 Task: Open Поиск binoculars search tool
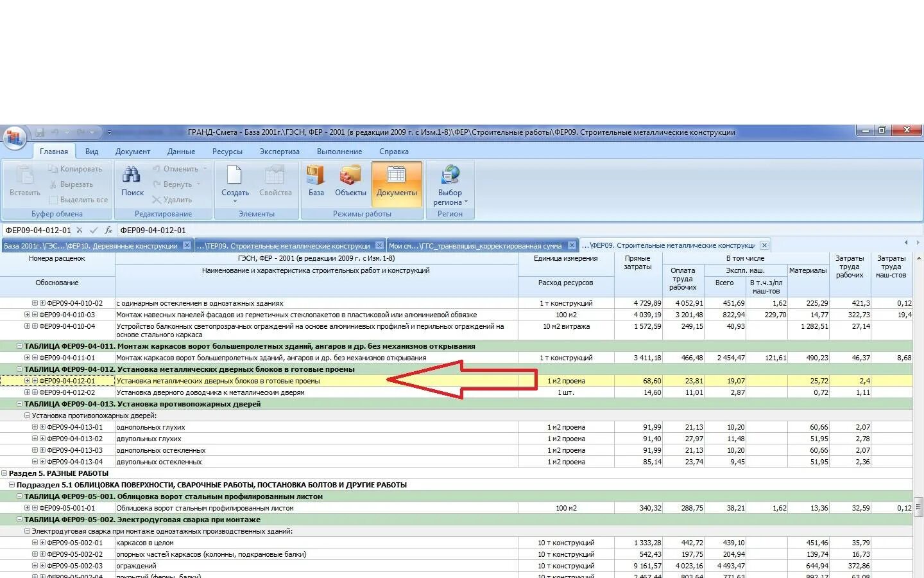click(132, 180)
